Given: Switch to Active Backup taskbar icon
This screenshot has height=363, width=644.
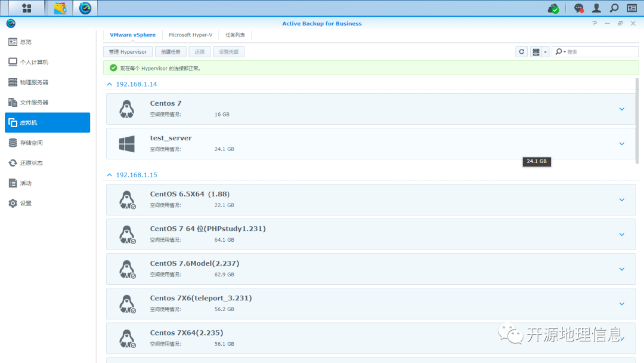Looking at the screenshot, I should tap(85, 8).
